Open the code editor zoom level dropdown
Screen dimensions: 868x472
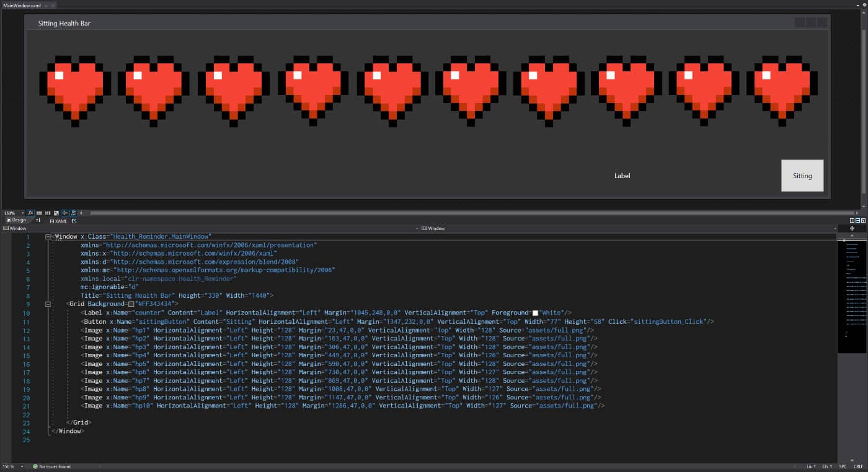(22, 466)
